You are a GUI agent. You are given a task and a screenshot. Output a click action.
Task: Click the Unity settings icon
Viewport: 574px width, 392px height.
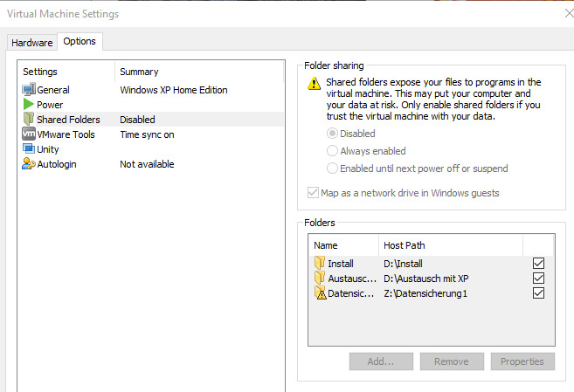click(x=29, y=149)
